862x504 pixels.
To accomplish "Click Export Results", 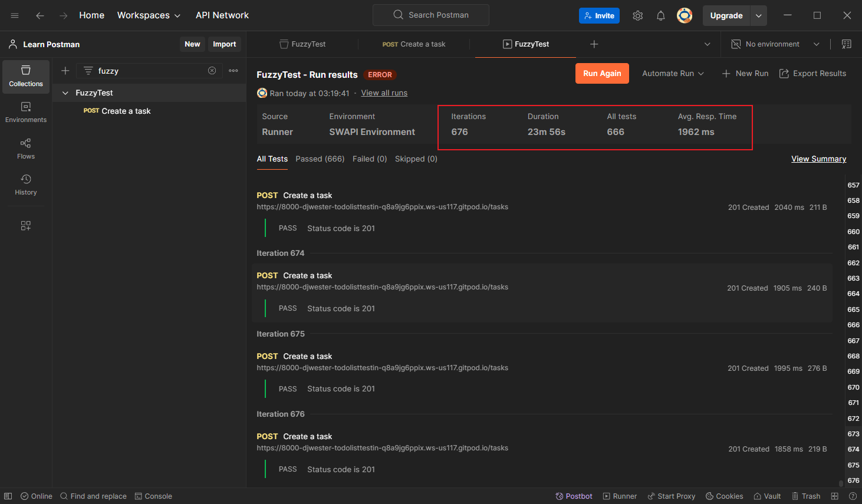I will pos(812,74).
